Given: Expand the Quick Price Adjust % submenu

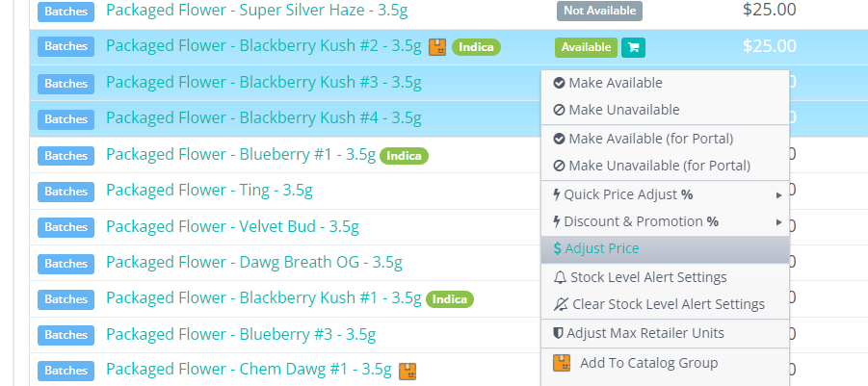Looking at the screenshot, I should [777, 194].
